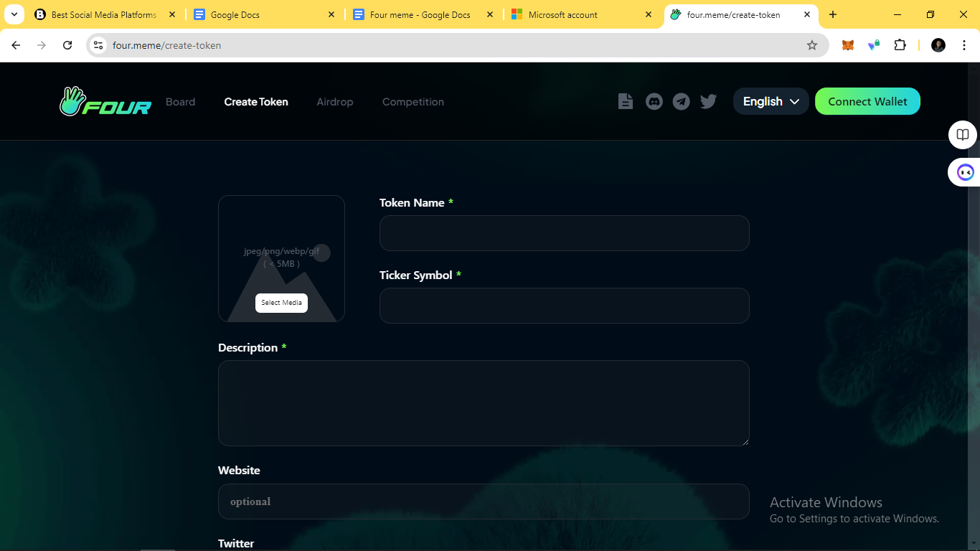Close the four.meme/create-token tab
This screenshot has width=980, height=551.
tap(807, 14)
